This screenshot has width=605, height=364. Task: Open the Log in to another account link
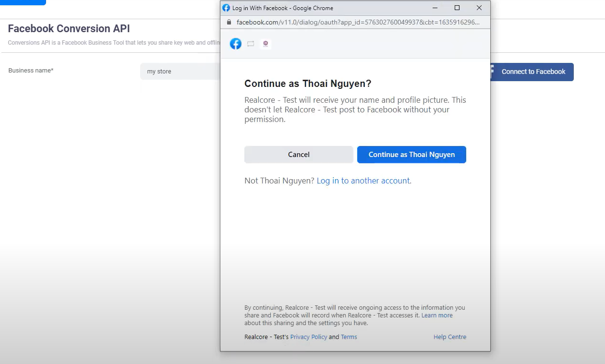coord(363,181)
